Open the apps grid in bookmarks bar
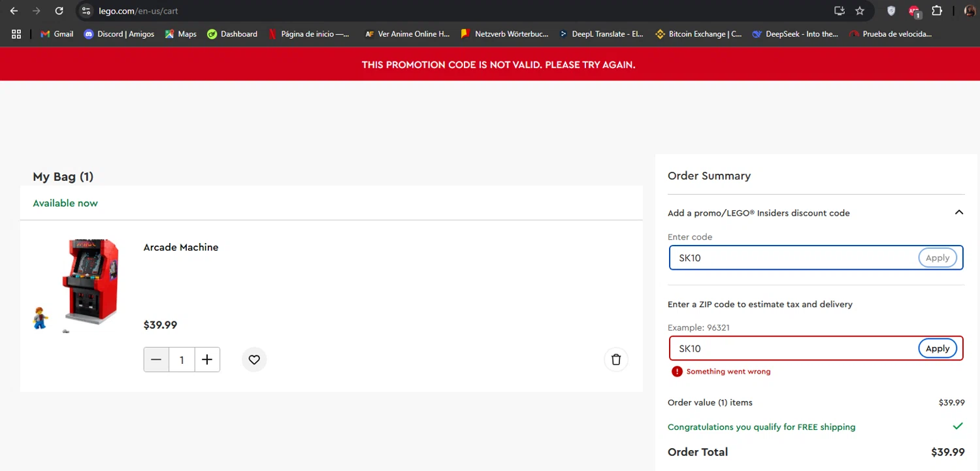This screenshot has height=471, width=980. point(16,34)
